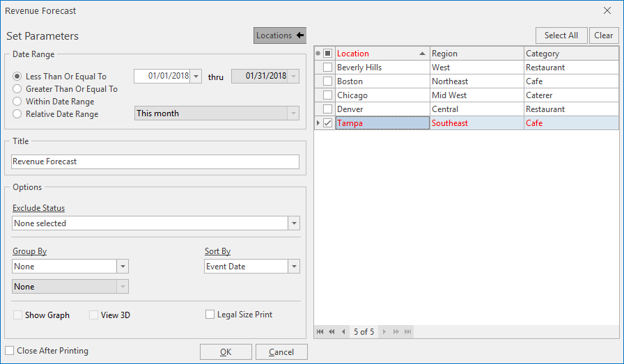
Task: Click Select All locations
Action: click(561, 35)
